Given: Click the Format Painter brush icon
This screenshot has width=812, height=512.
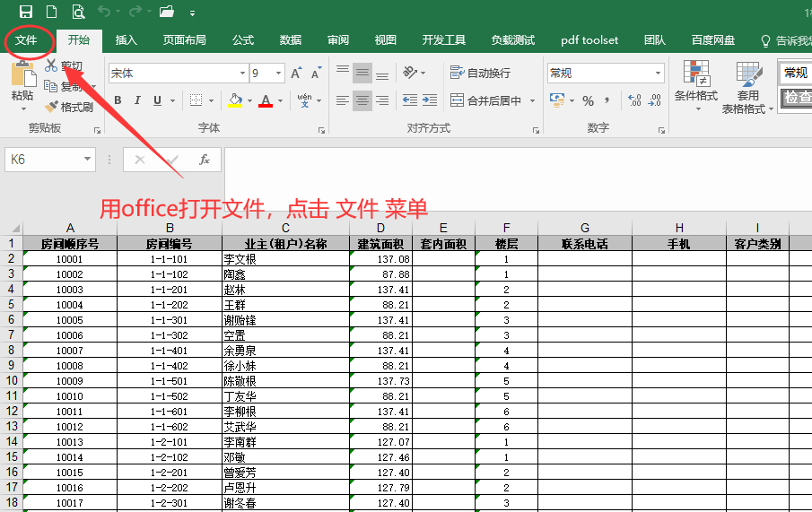Looking at the screenshot, I should 51,107.
